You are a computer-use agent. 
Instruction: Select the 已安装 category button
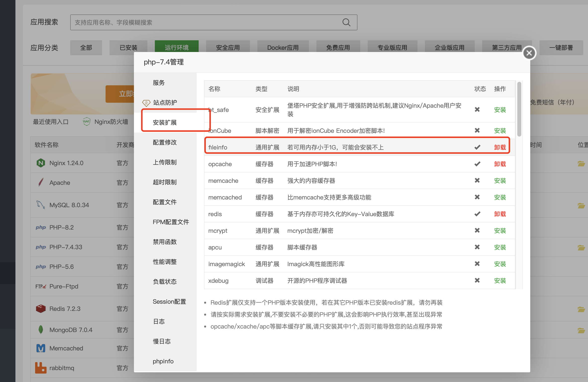(128, 48)
